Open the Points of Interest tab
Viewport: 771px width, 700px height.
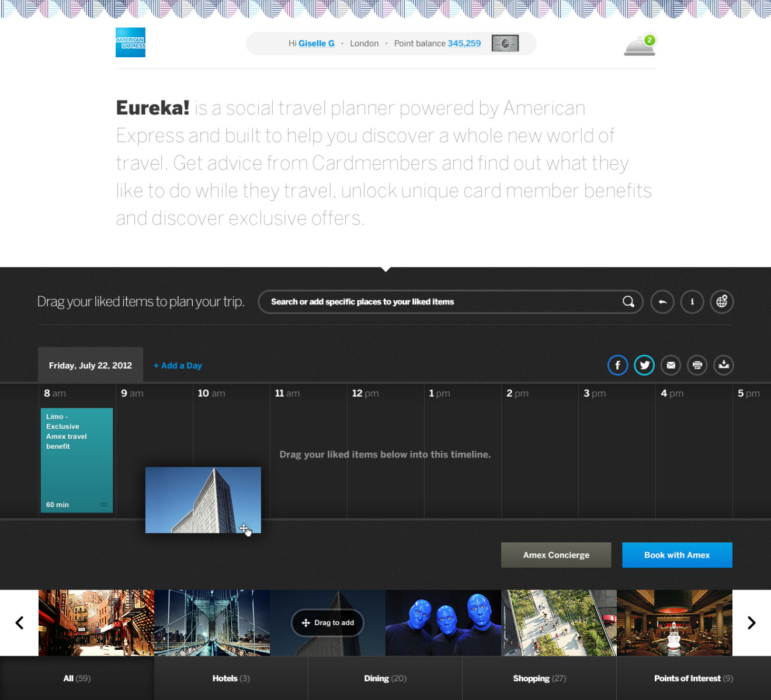(693, 678)
